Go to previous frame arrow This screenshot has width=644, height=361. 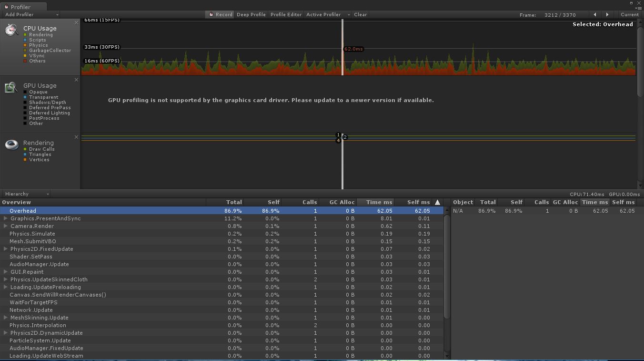coord(595,15)
